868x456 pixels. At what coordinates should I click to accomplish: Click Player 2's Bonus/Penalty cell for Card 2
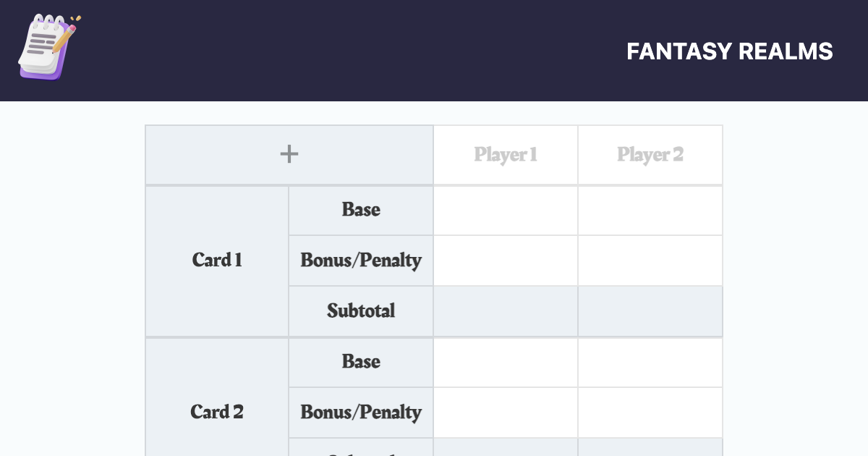click(x=650, y=412)
